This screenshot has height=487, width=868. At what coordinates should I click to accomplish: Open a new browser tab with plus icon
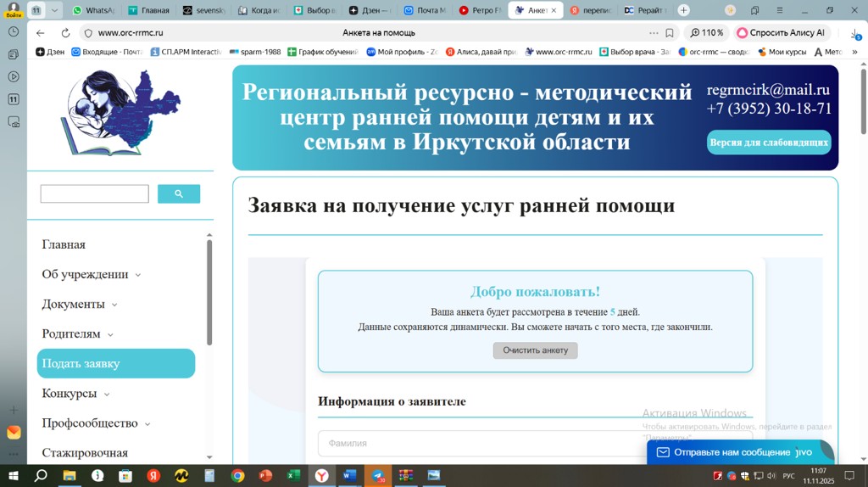683,10
